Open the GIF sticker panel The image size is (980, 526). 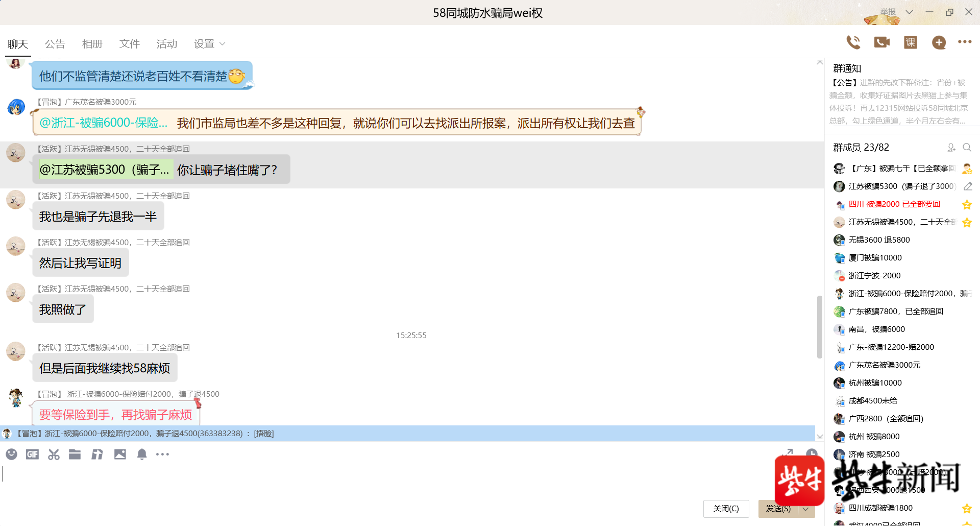(33, 454)
